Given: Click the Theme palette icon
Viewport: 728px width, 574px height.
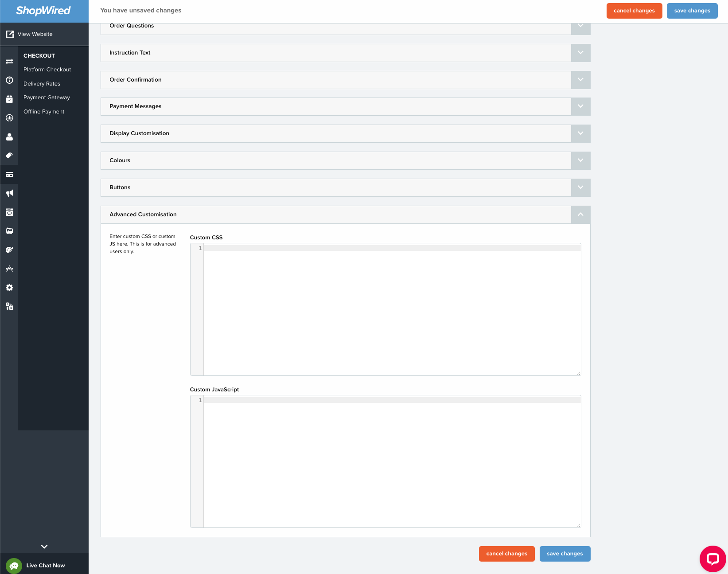Looking at the screenshot, I should click(9, 250).
